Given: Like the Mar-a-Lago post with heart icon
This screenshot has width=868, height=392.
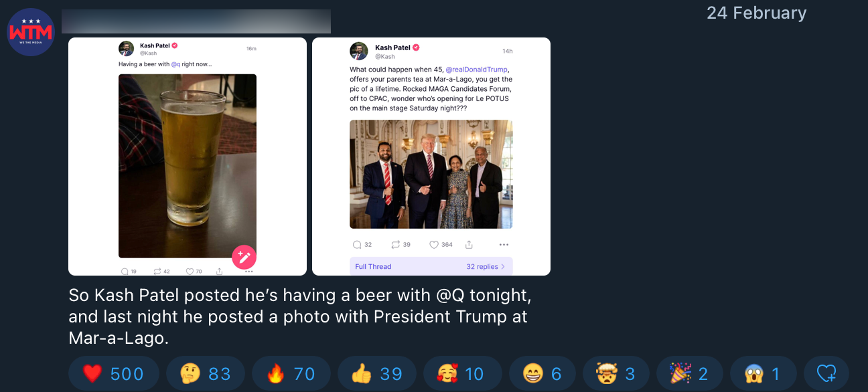Looking at the screenshot, I should pos(433,245).
